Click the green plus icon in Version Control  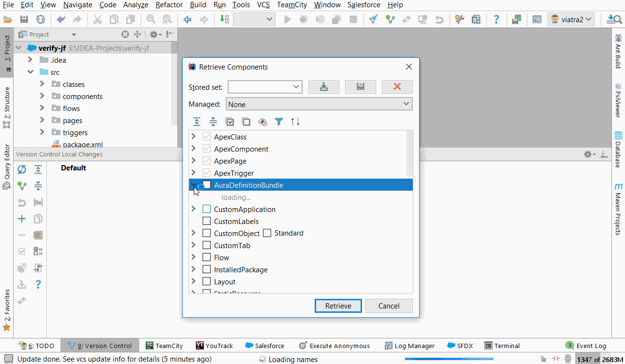click(x=22, y=219)
